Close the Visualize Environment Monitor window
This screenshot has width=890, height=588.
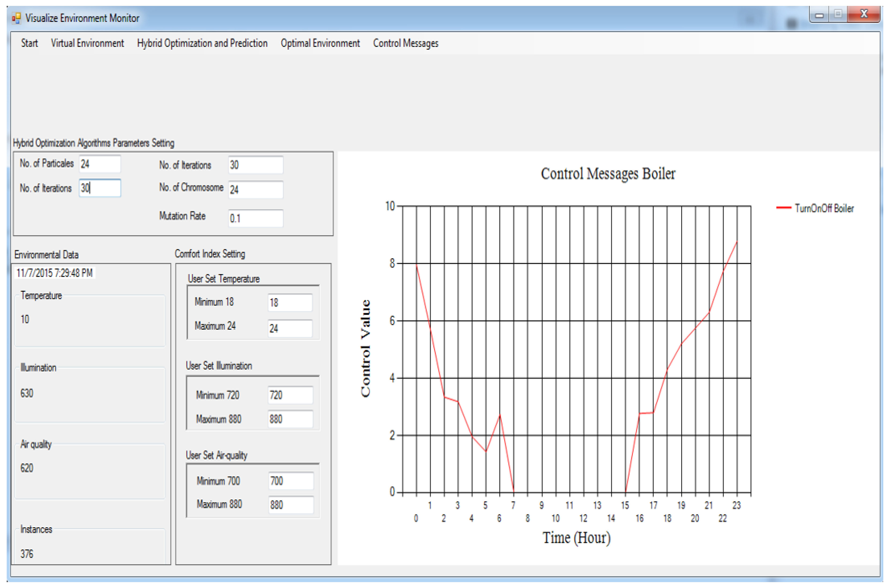(864, 14)
